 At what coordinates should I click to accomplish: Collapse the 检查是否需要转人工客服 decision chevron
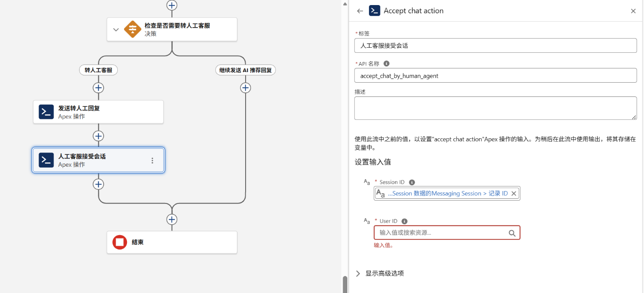click(115, 30)
